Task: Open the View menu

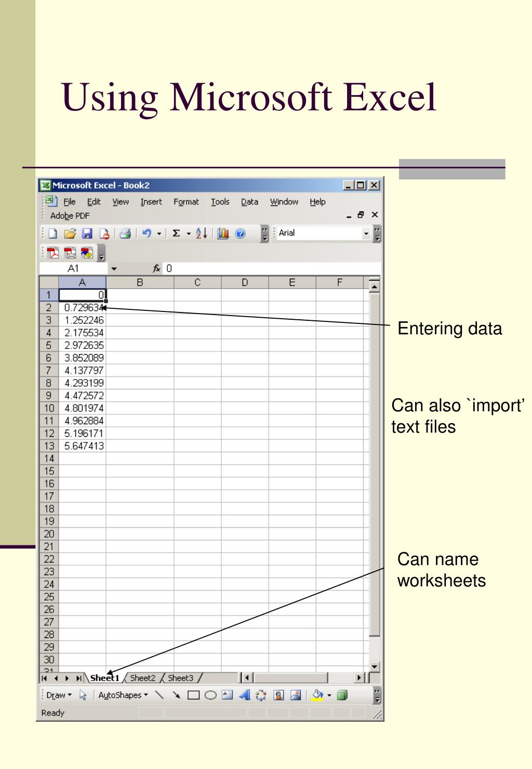Action: click(121, 202)
